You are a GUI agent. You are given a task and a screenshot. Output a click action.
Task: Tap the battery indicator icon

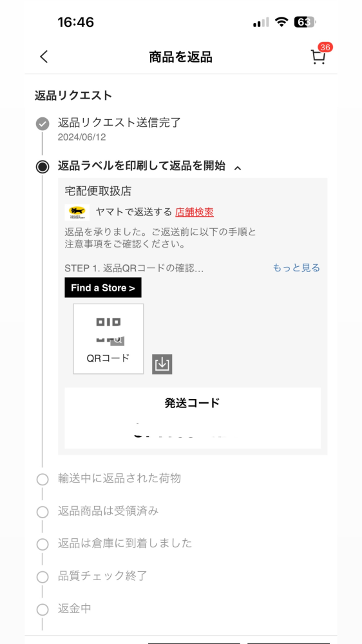click(305, 22)
